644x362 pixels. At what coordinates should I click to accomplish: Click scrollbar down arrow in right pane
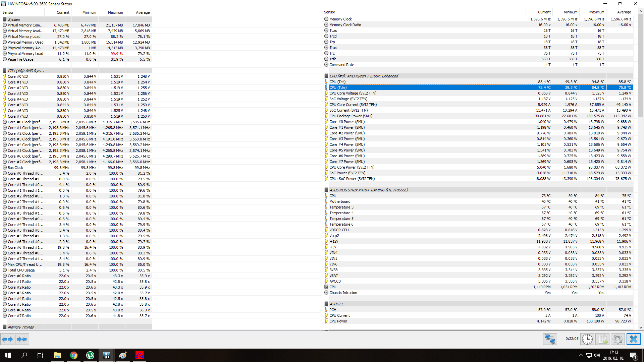[x=641, y=328]
